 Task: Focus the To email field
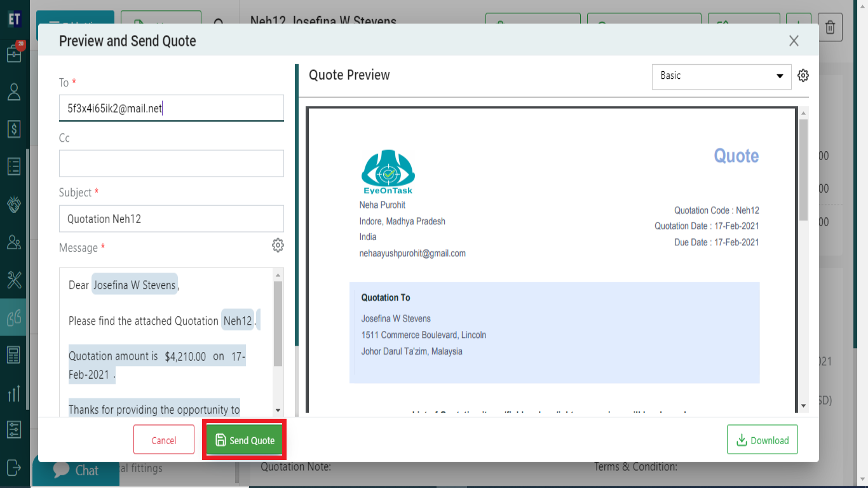click(172, 108)
